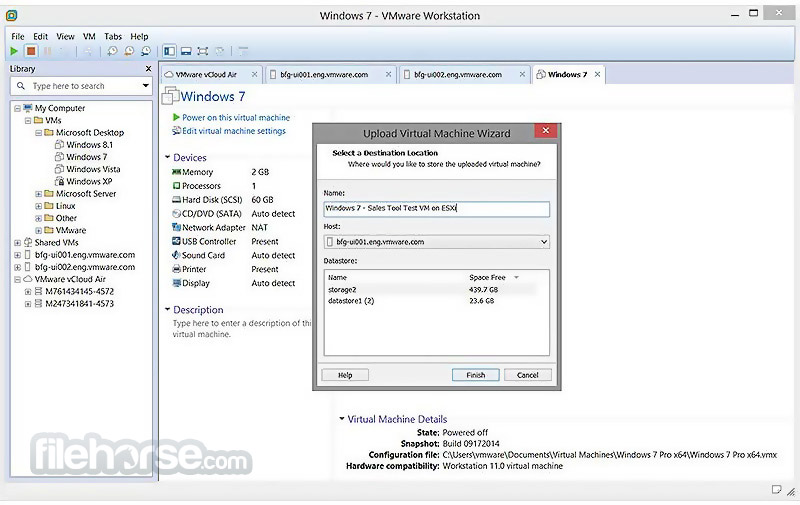Click the Name field in upload wizard
This screenshot has width=800, height=505.
tap(437, 209)
